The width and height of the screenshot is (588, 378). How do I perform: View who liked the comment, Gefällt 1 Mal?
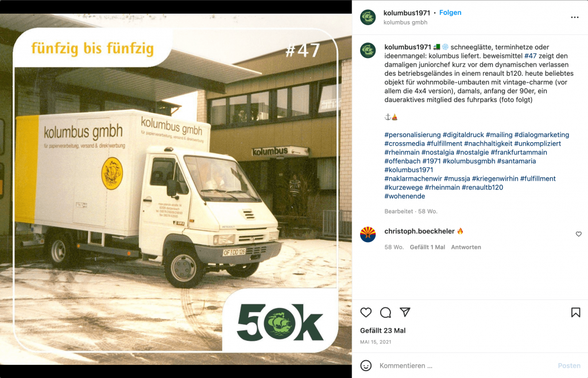(427, 247)
